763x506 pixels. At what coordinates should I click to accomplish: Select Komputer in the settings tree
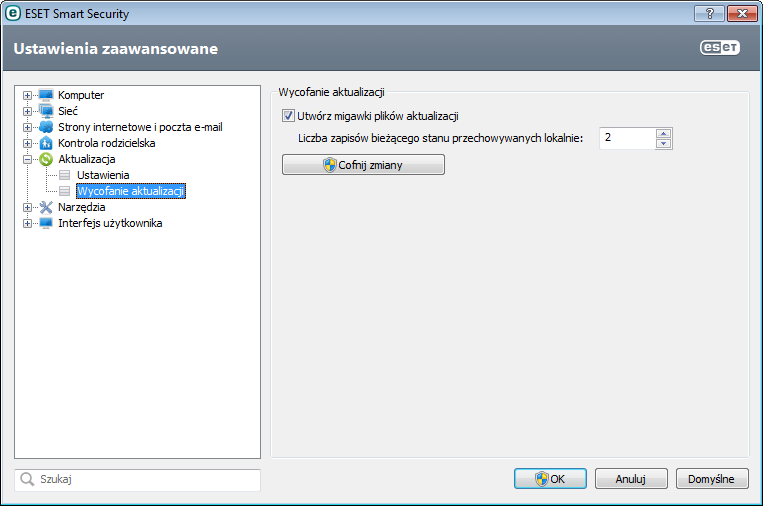[81, 95]
